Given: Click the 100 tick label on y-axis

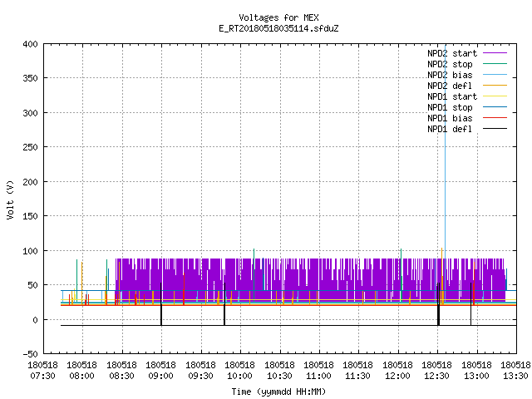Looking at the screenshot, I should [30, 251].
